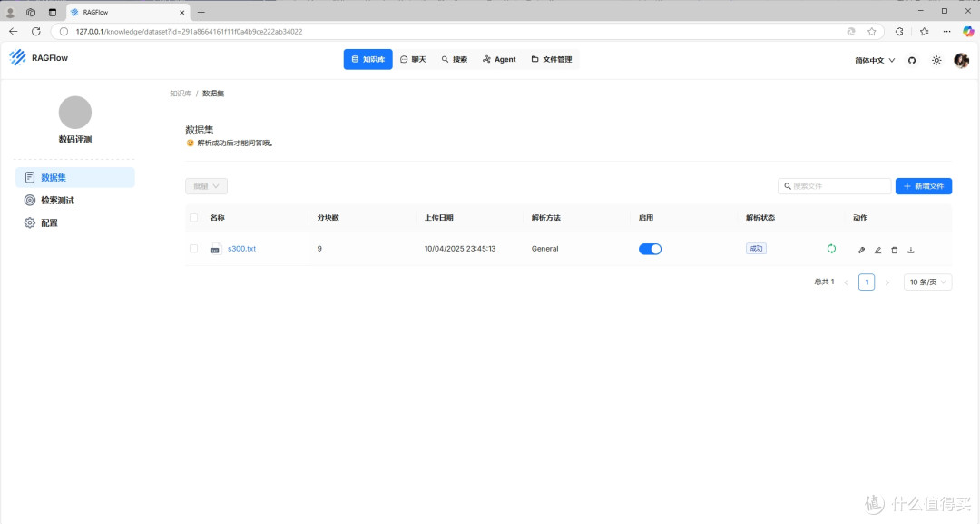The image size is (980, 524).
Task: Toggle the enable switch for s300.txt
Action: click(x=650, y=249)
